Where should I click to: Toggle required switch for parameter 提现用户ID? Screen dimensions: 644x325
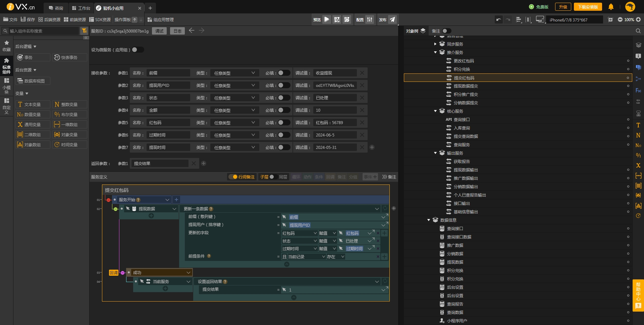coord(284,85)
